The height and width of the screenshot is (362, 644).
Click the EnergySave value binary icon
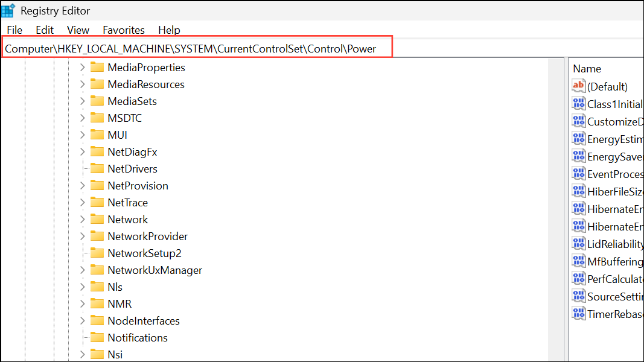578,156
